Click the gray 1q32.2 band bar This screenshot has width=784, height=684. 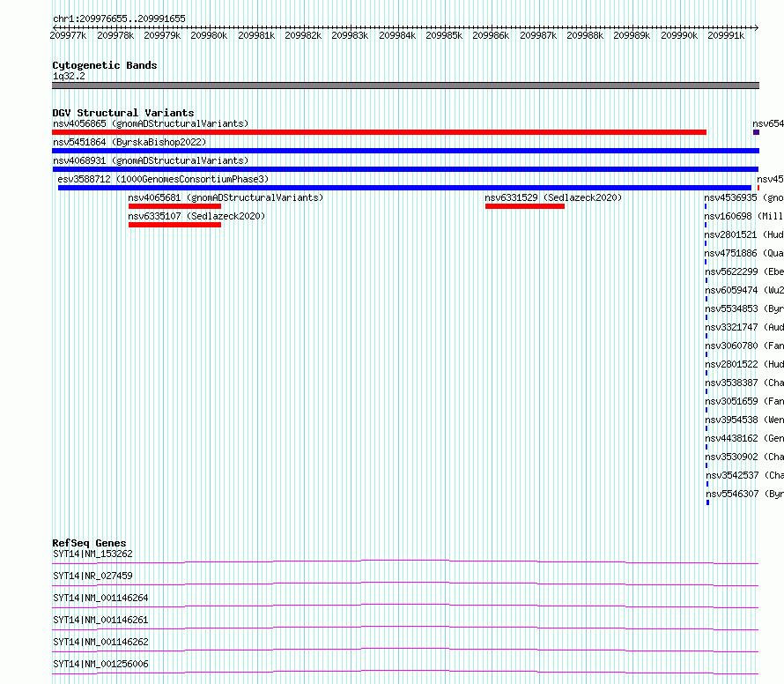click(x=405, y=85)
